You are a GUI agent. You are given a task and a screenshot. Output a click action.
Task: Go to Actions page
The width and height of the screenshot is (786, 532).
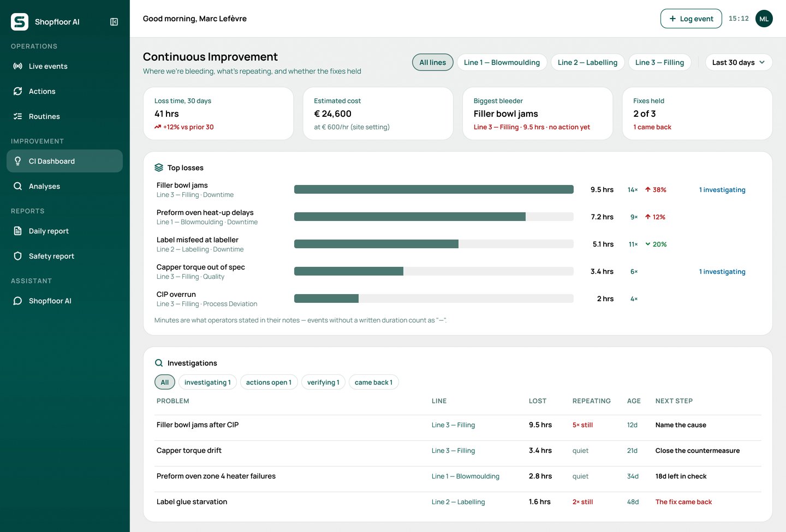pos(64,91)
